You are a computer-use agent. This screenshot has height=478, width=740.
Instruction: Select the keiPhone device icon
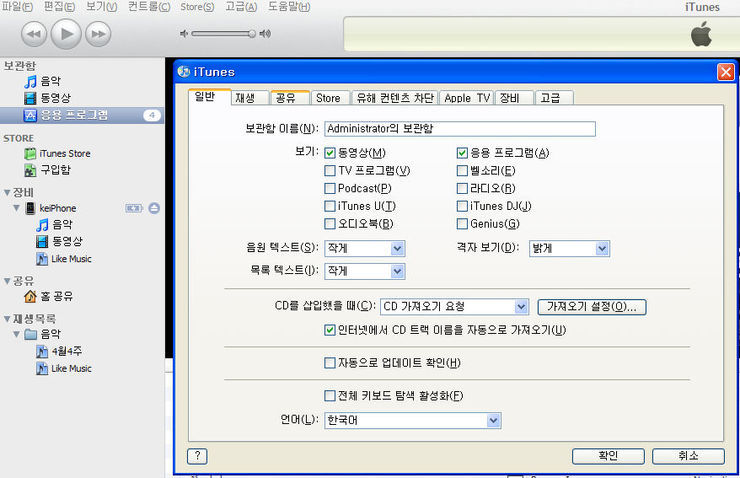pyautogui.click(x=30, y=208)
